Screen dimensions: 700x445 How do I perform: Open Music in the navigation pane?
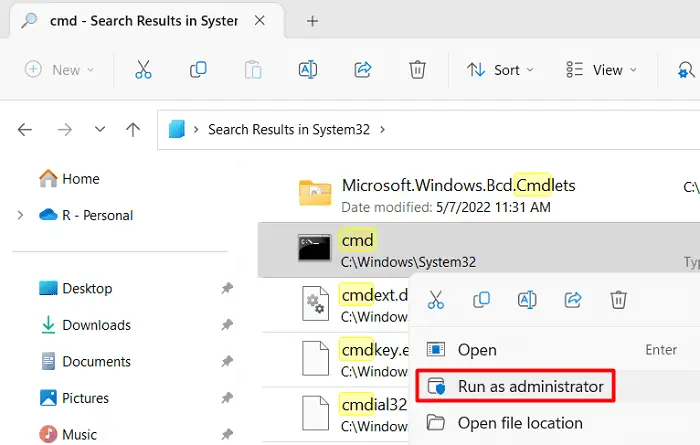(68, 434)
